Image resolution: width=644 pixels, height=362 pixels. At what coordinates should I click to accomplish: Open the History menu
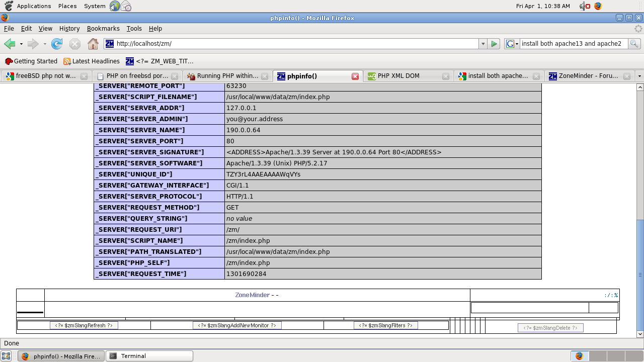click(x=69, y=29)
